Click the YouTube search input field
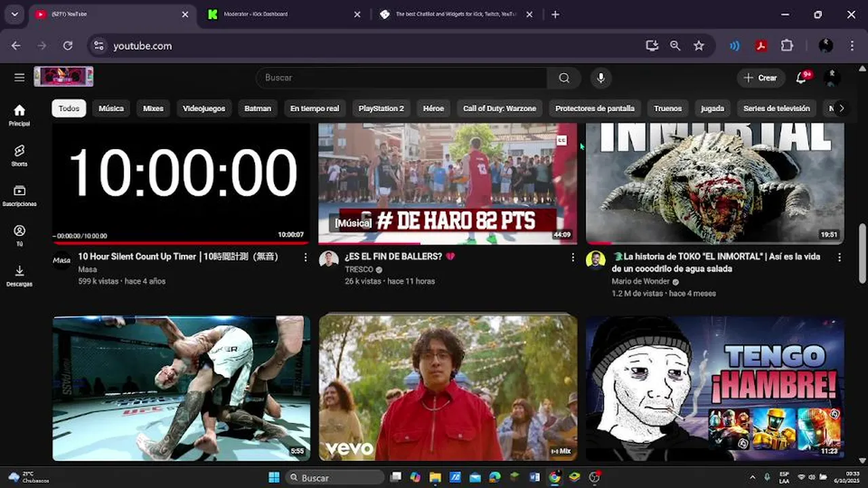 click(401, 78)
